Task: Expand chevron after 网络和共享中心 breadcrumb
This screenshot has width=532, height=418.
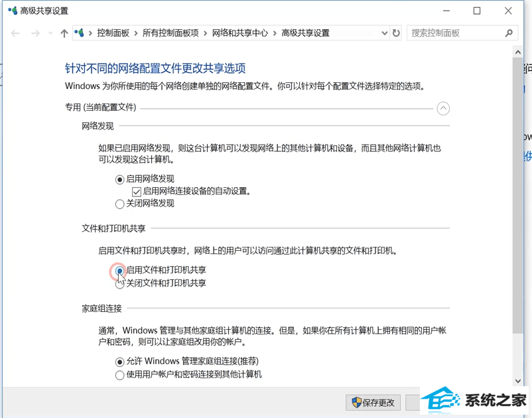Action: click(275, 33)
